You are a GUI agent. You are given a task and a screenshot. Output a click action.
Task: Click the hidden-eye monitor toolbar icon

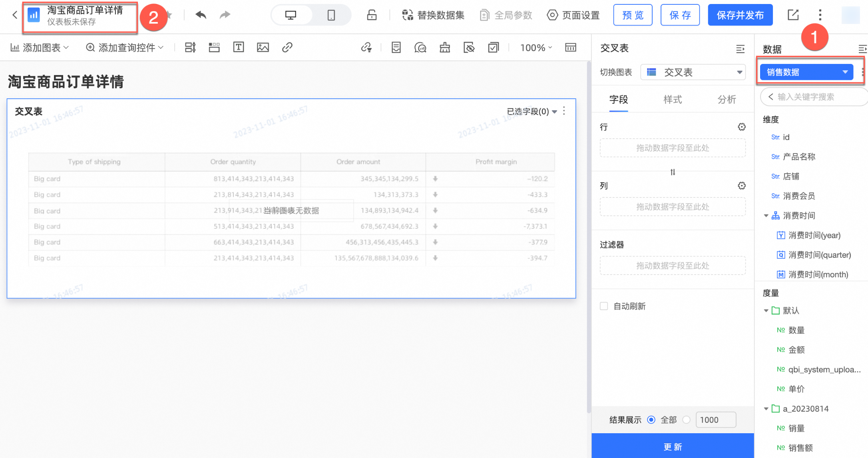[469, 48]
